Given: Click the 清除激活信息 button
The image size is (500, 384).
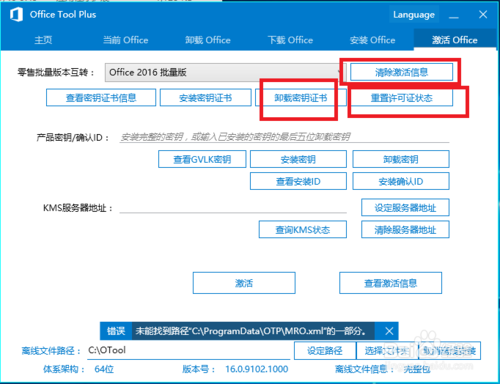Looking at the screenshot, I should click(x=402, y=72).
